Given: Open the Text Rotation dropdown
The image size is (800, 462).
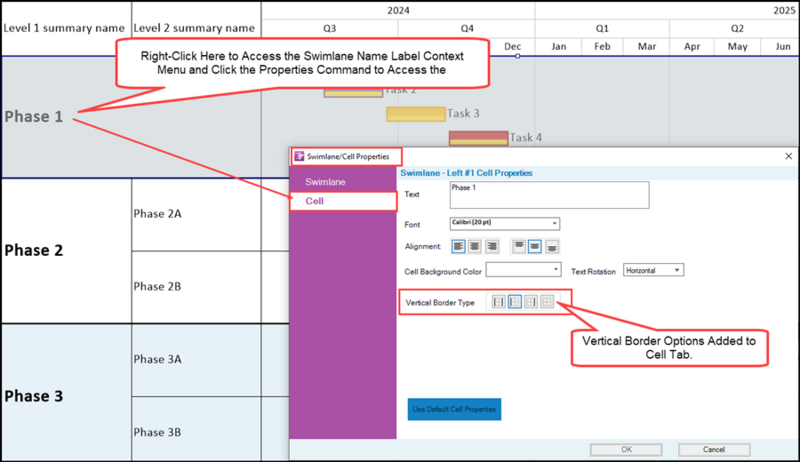Looking at the screenshot, I should coord(653,270).
